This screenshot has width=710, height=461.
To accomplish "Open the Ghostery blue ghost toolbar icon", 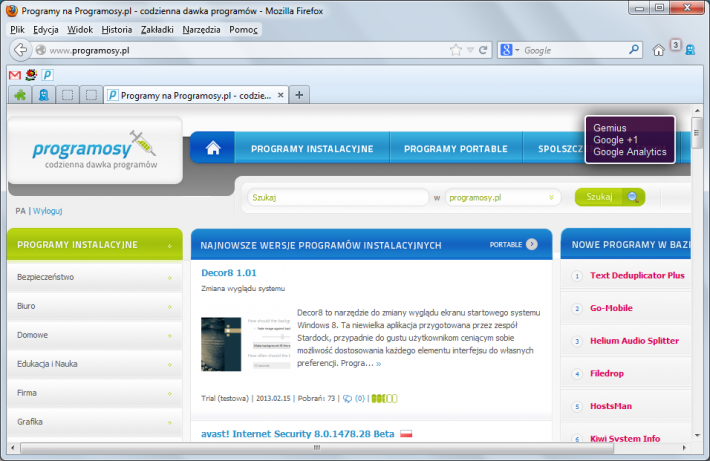I will point(690,50).
